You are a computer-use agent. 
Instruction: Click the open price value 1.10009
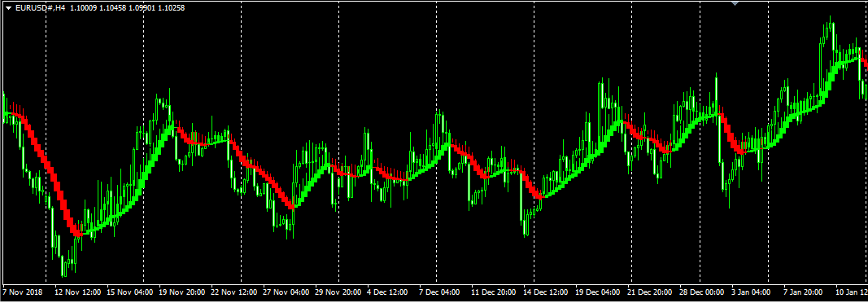[x=84, y=8]
